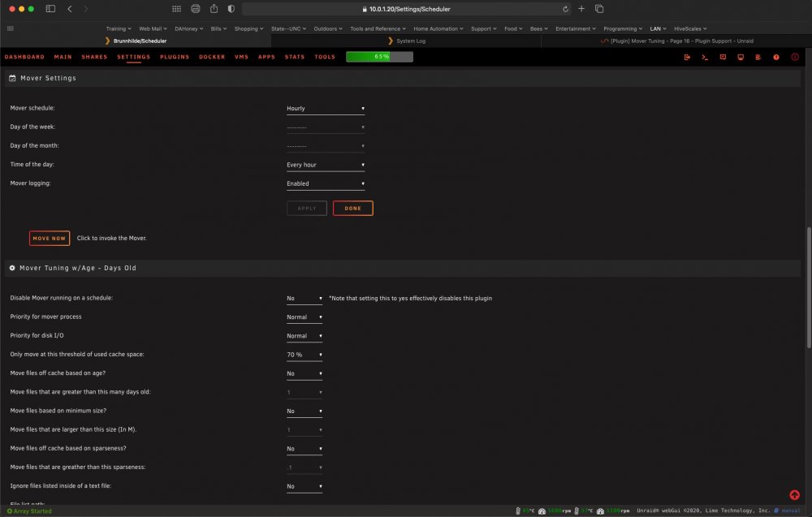Image resolution: width=812 pixels, height=517 pixels.
Task: Open the web terminal icon
Action: pos(705,57)
